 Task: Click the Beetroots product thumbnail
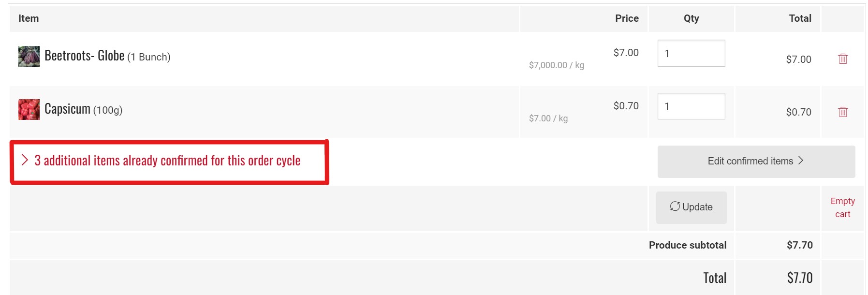29,57
